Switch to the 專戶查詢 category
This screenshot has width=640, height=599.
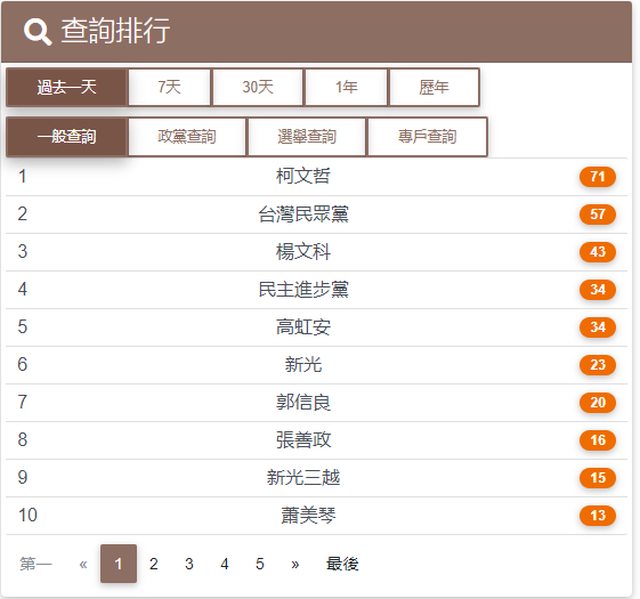click(x=427, y=136)
